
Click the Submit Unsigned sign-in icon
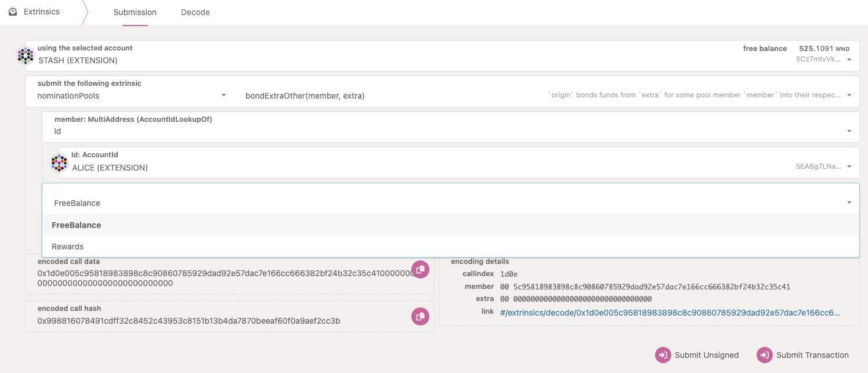click(x=663, y=355)
